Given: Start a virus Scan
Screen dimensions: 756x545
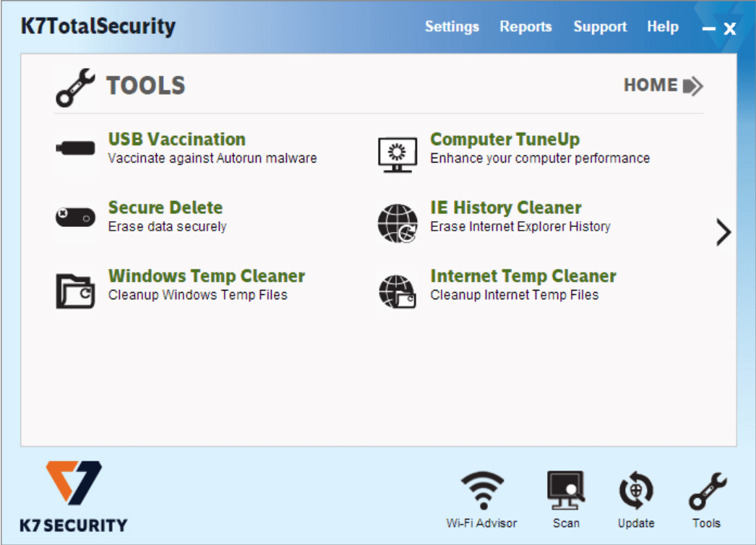Looking at the screenshot, I should [566, 495].
